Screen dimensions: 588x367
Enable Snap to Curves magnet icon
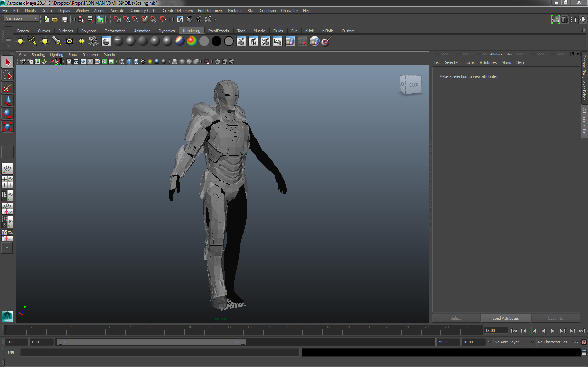[x=126, y=19]
